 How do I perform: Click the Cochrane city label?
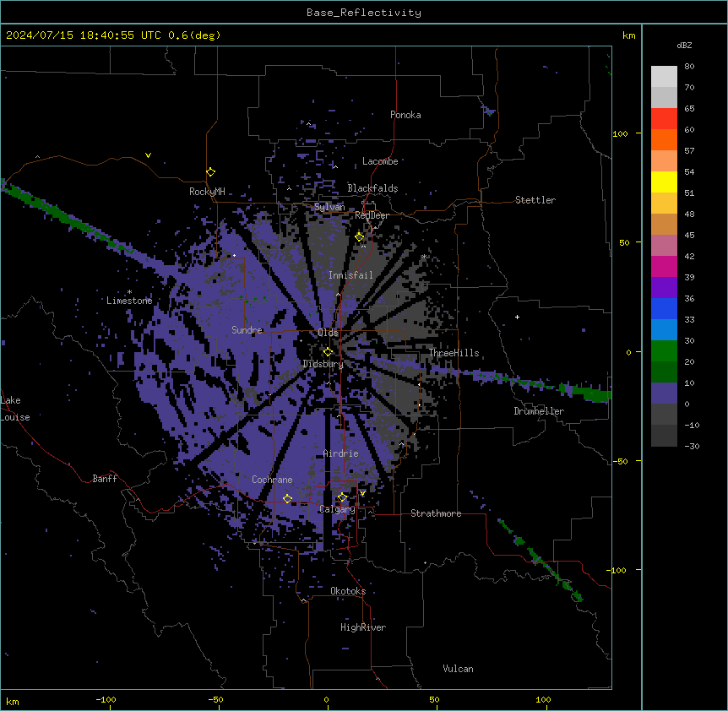(272, 480)
